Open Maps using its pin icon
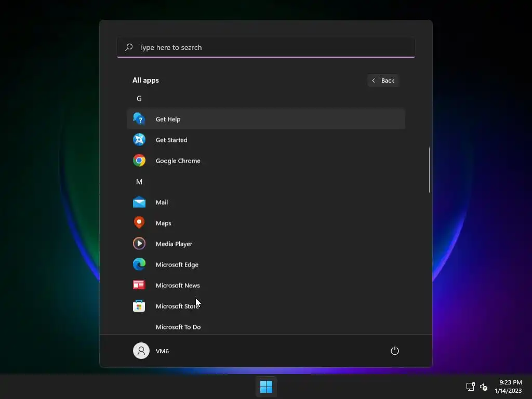This screenshot has height=399, width=532. 139,222
